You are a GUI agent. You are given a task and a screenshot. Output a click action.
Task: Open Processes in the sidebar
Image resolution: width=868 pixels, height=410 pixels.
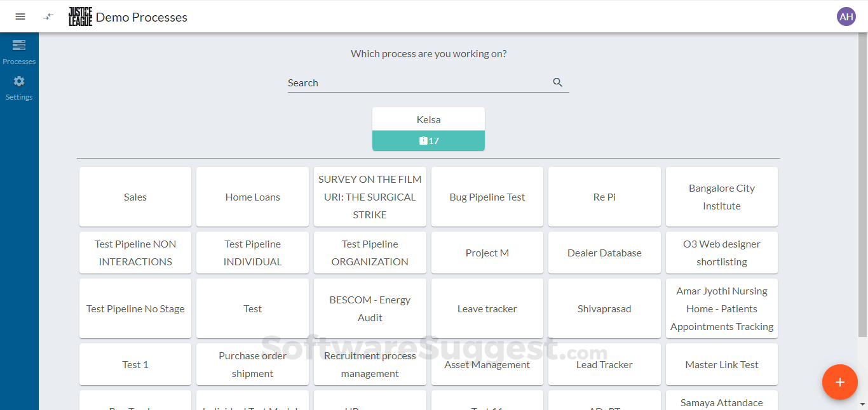click(x=19, y=52)
